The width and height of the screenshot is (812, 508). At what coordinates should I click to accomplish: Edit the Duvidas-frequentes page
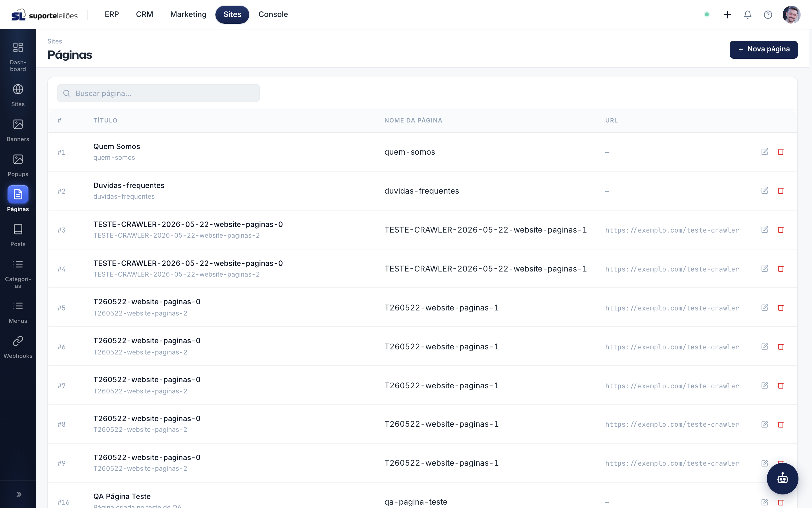[765, 191]
